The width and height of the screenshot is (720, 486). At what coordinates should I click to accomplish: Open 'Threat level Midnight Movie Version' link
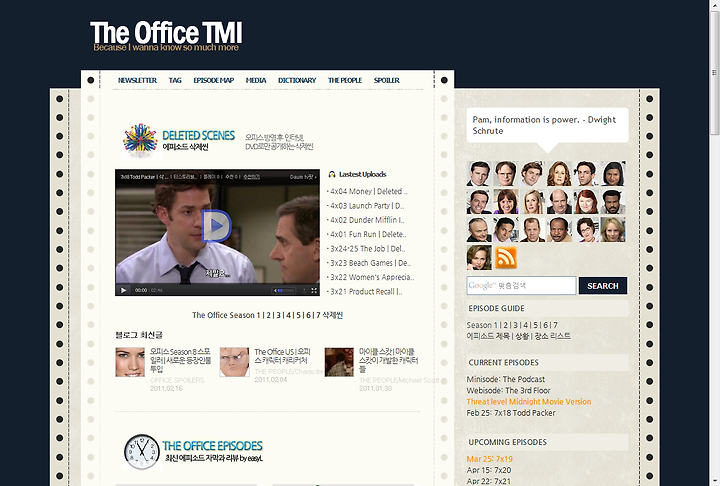pyautogui.click(x=529, y=401)
